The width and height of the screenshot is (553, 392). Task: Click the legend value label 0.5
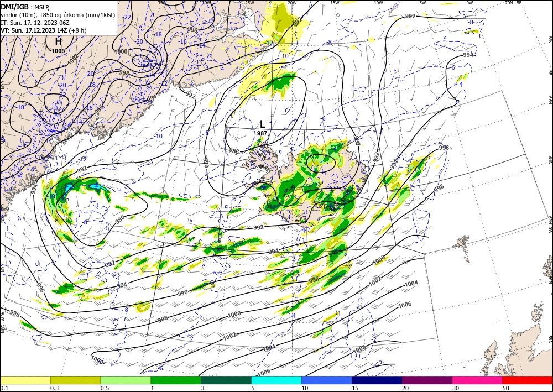point(105,388)
